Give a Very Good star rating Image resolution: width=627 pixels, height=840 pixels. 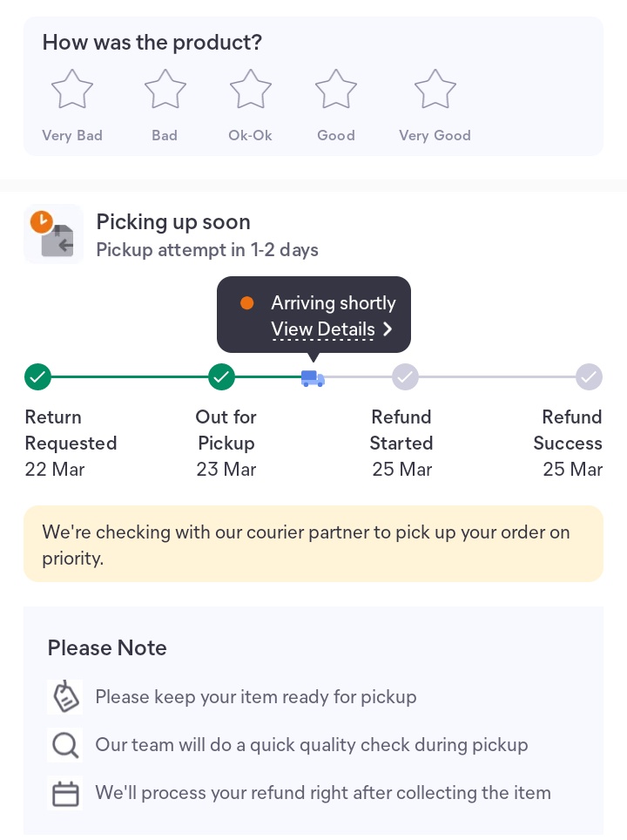(435, 90)
